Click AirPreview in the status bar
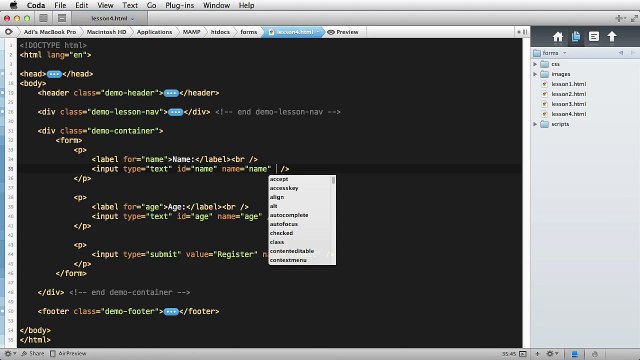Viewport: 640px width, 360px height. [68, 353]
